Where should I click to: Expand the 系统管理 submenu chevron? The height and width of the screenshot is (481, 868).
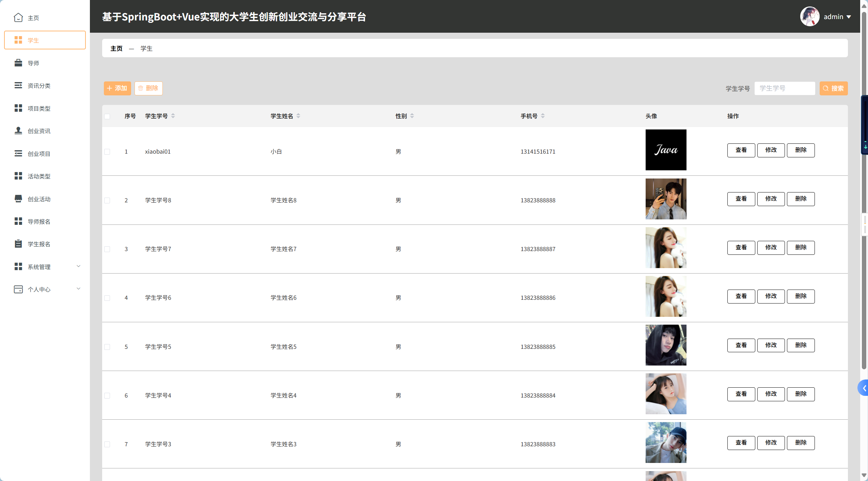click(x=79, y=266)
